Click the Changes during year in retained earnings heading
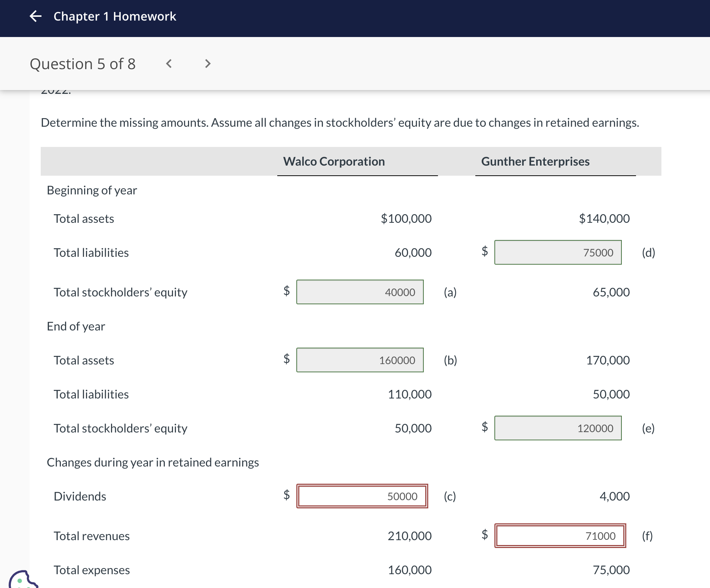Screen dimensions: 710x588 pos(153,462)
